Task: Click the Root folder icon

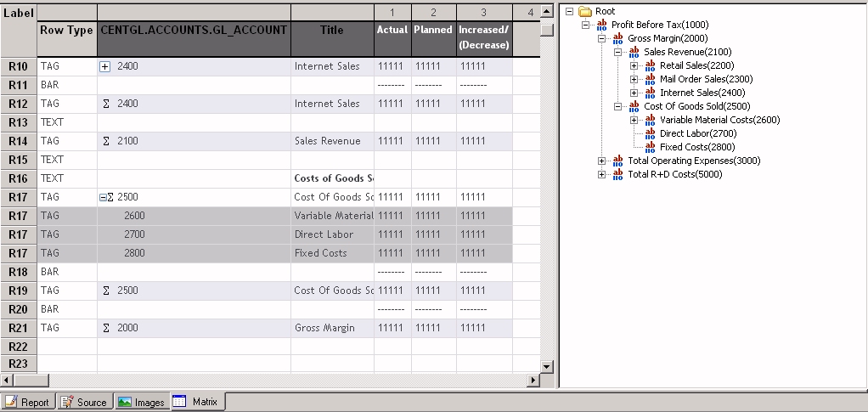Action: pos(585,11)
